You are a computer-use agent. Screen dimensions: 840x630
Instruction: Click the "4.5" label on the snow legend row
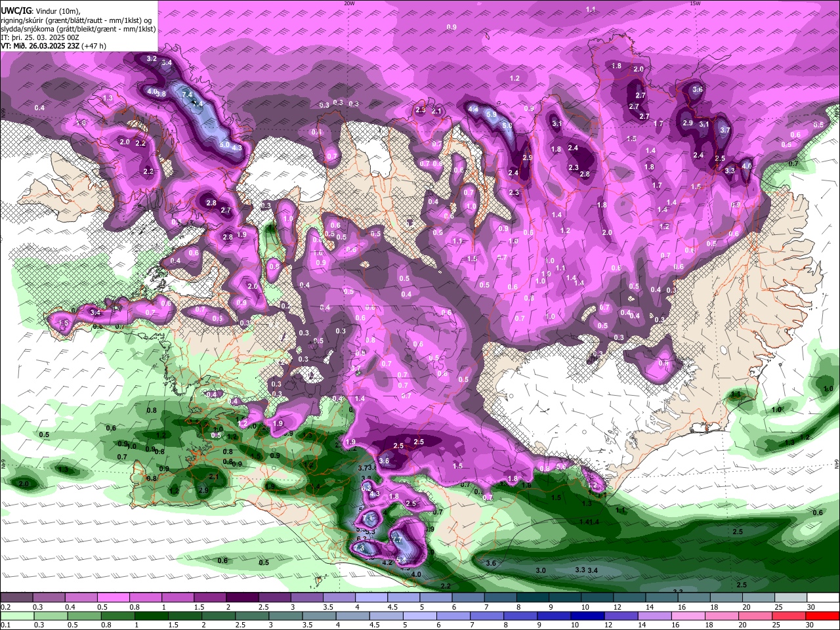[392, 607]
